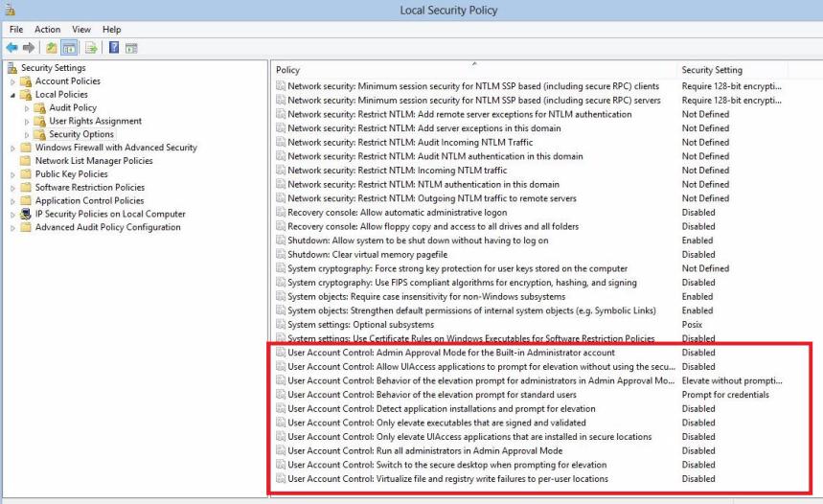Screen dimensions: 823x504
Task: Expand the User Rights Assignment arrow
Action: click(x=27, y=122)
